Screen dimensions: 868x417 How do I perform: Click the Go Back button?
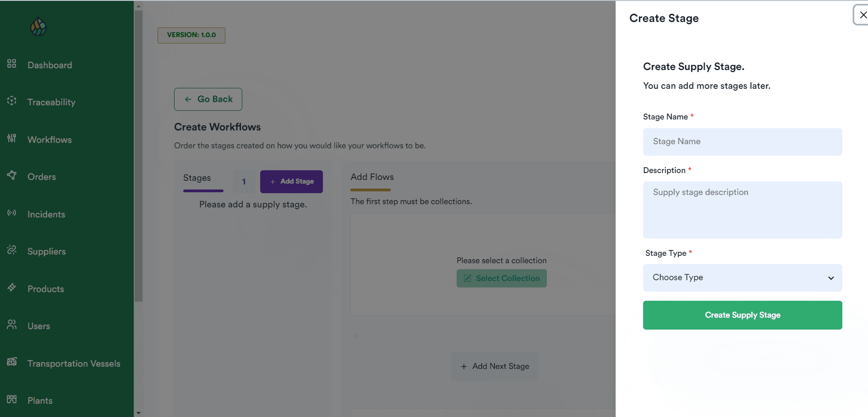[208, 99]
